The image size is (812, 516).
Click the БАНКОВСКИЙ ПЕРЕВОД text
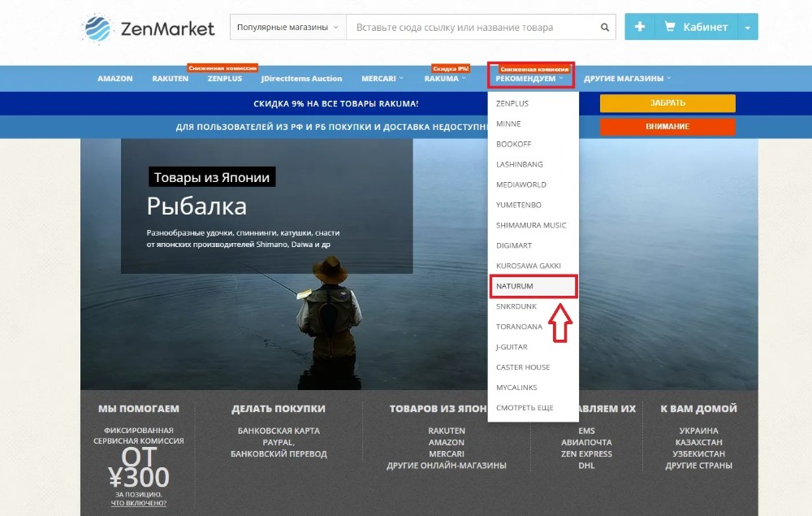point(279,453)
